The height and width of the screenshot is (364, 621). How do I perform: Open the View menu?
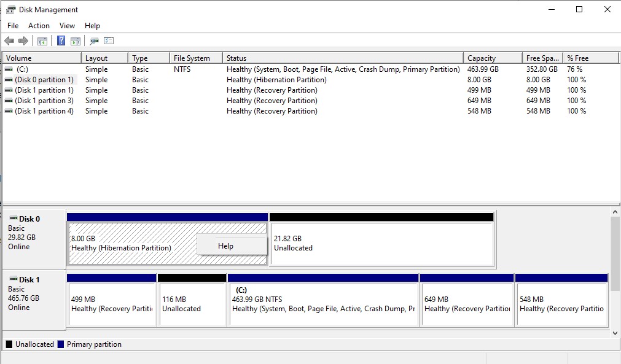coord(67,26)
